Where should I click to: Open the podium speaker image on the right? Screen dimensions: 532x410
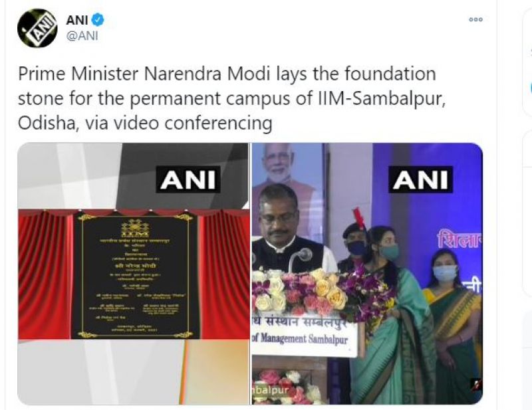click(367, 274)
